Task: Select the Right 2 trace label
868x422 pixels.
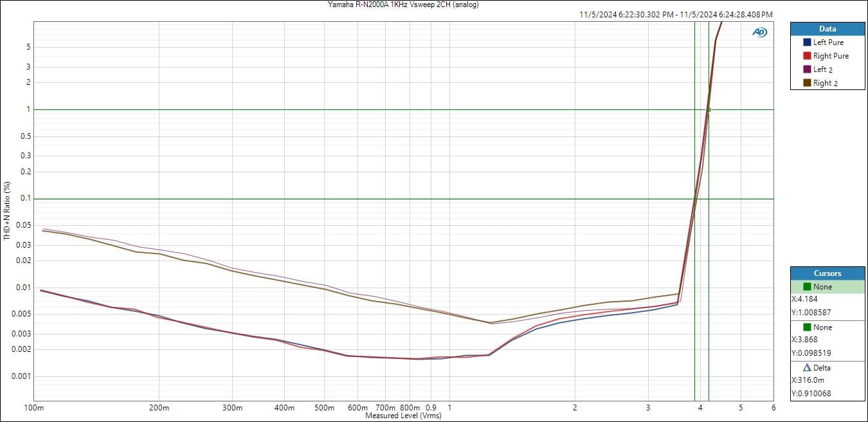Action: (x=826, y=83)
